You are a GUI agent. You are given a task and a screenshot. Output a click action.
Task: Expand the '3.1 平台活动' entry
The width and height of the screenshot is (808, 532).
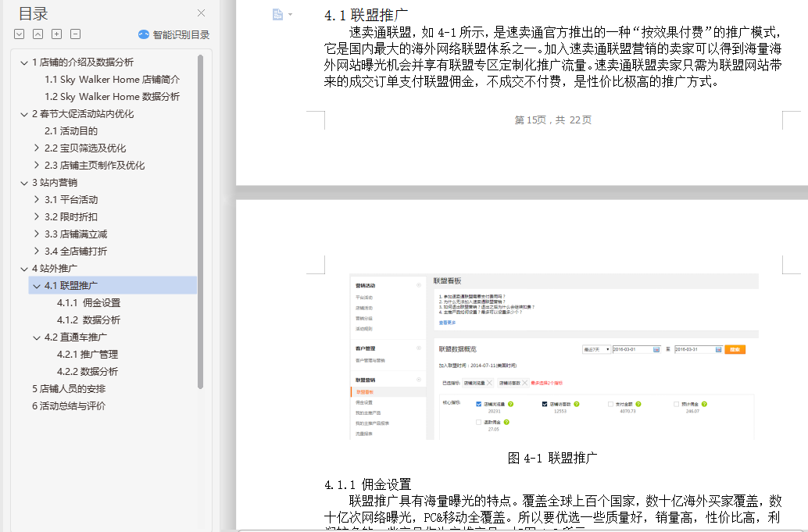[x=36, y=199]
